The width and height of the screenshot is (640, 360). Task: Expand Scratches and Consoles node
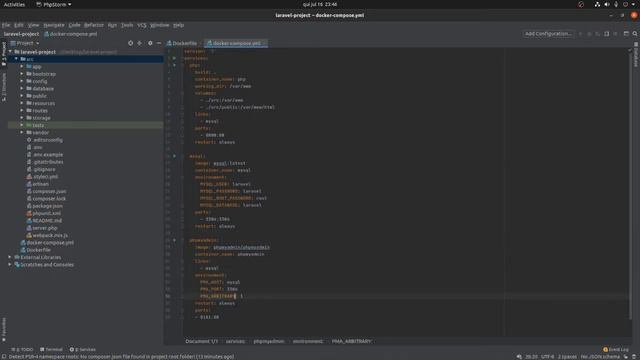point(10,264)
